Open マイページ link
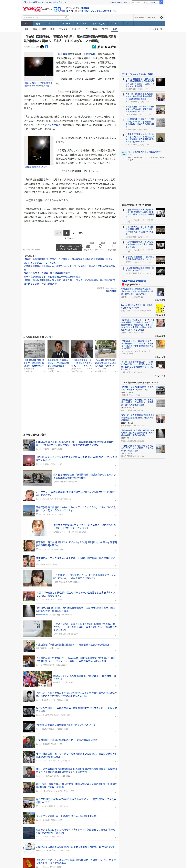Image resolution: width=186 pixels, height=868 pixels. tap(139, 18)
